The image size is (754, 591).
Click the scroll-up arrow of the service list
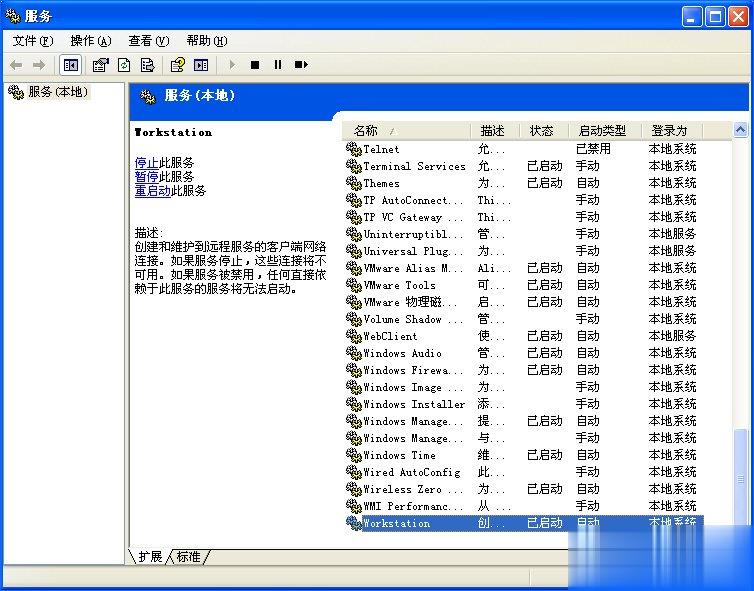click(741, 129)
